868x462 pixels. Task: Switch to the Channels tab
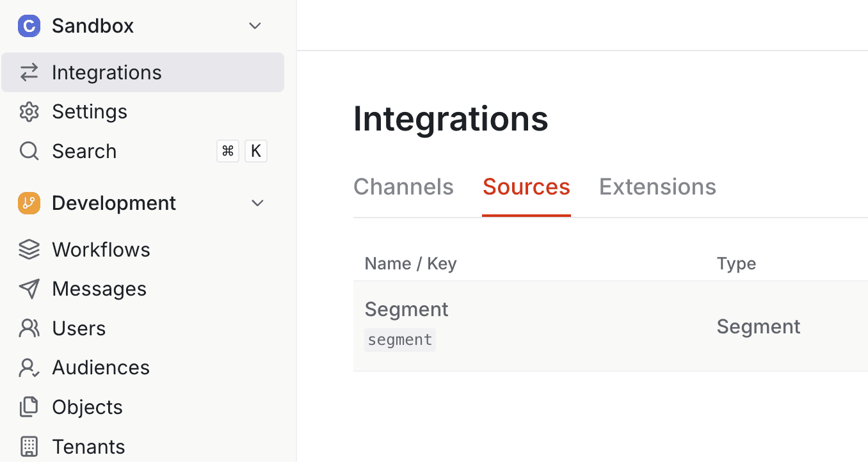403,187
